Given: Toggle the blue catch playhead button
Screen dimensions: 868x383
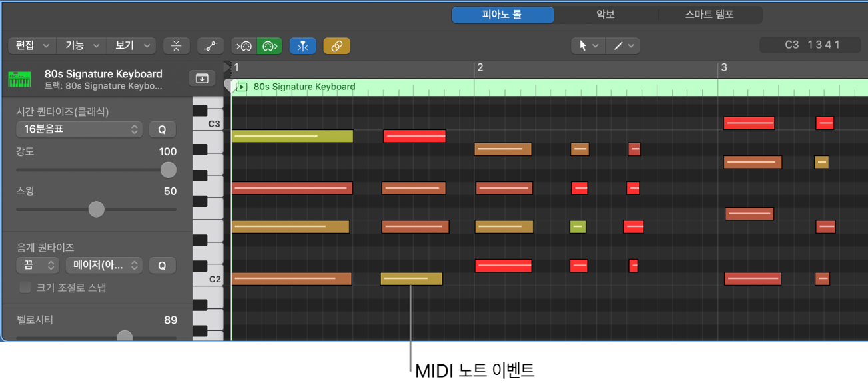Looking at the screenshot, I should [303, 45].
